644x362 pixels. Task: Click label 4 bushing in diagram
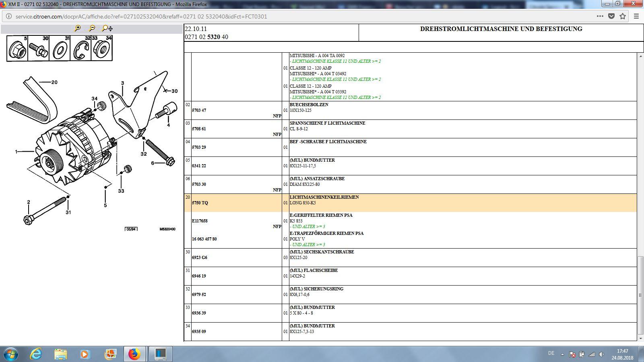click(168, 125)
